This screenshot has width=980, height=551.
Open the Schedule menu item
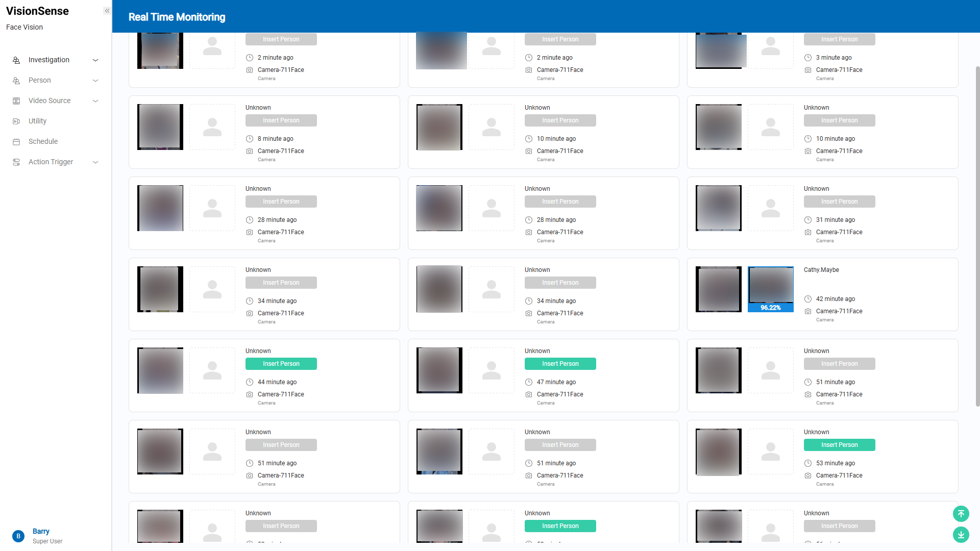[43, 141]
